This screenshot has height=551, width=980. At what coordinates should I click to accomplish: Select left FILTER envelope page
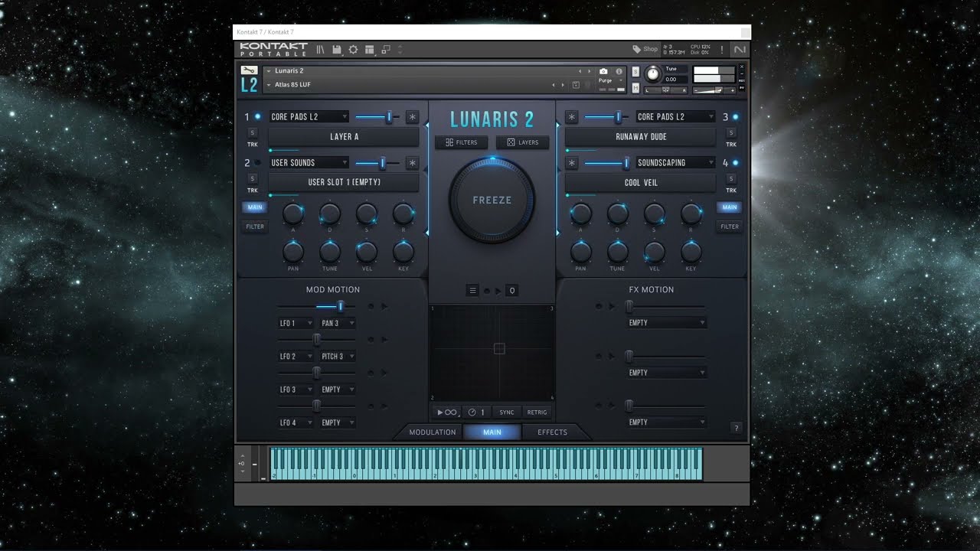(255, 227)
